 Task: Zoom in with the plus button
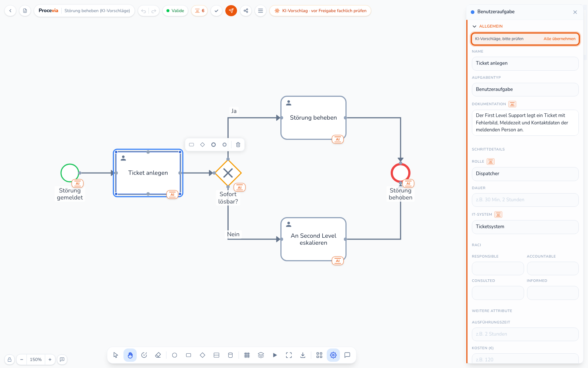point(50,360)
